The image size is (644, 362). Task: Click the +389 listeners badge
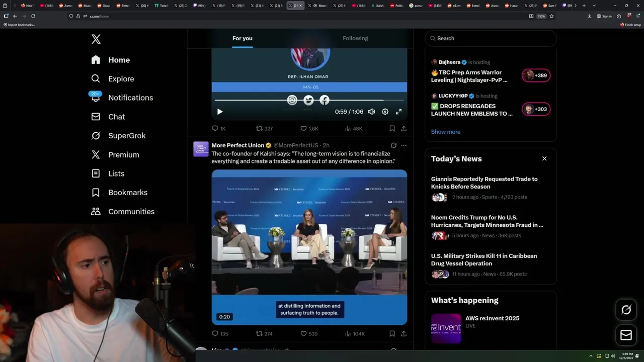[536, 75]
